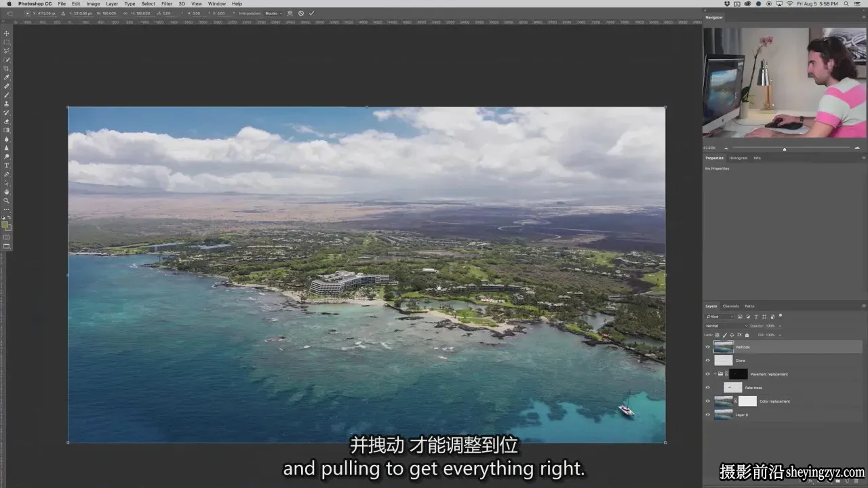The image size is (868, 488).
Task: Click the Navigator zoom slider handle
Action: pos(785,149)
